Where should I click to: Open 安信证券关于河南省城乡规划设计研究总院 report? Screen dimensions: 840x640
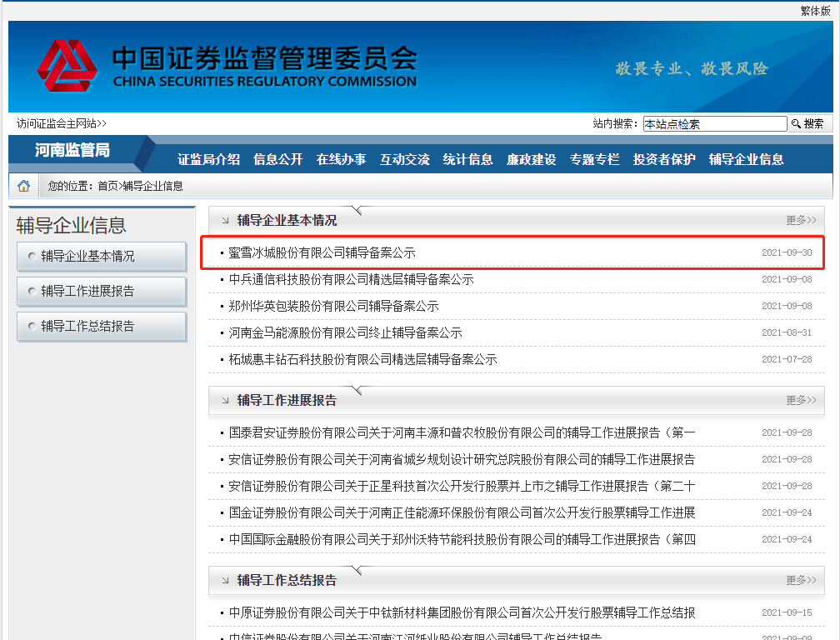(462, 459)
